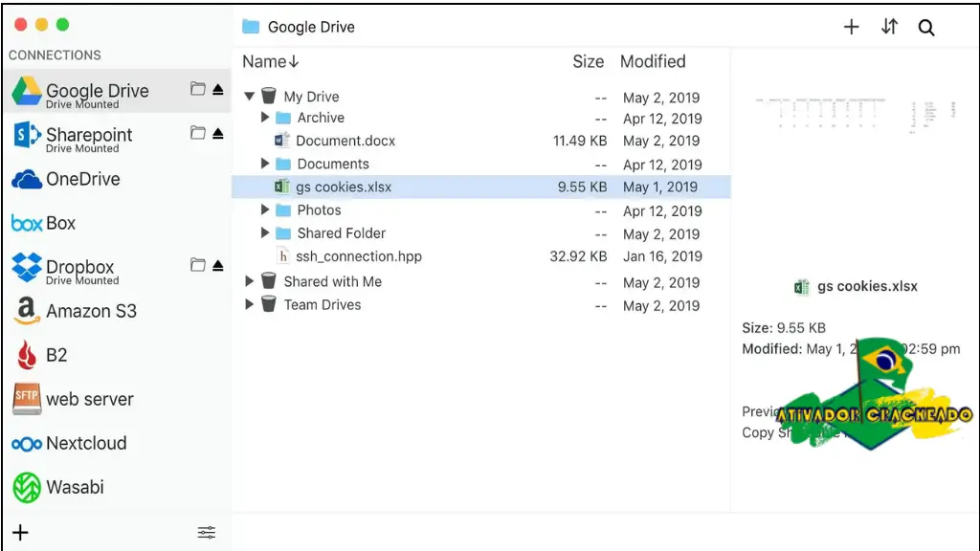Collapse the My Drive tree node
The height and width of the screenshot is (551, 980).
[250, 97]
